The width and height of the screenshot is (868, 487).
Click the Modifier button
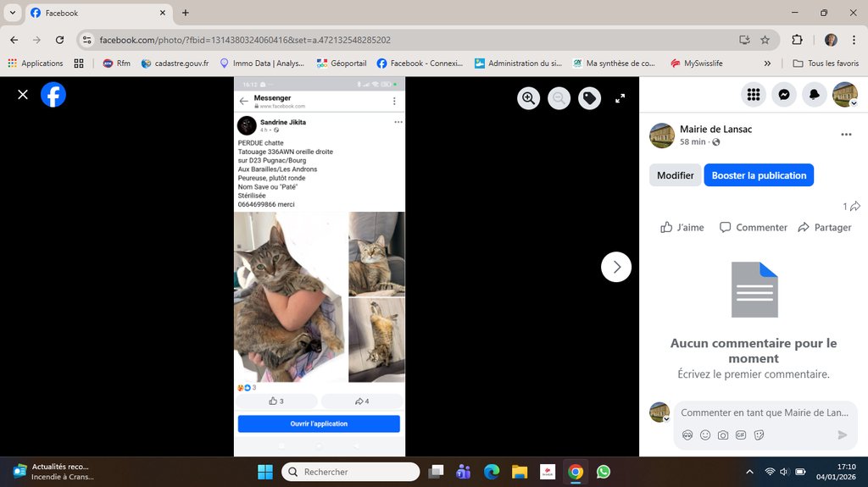pyautogui.click(x=675, y=175)
